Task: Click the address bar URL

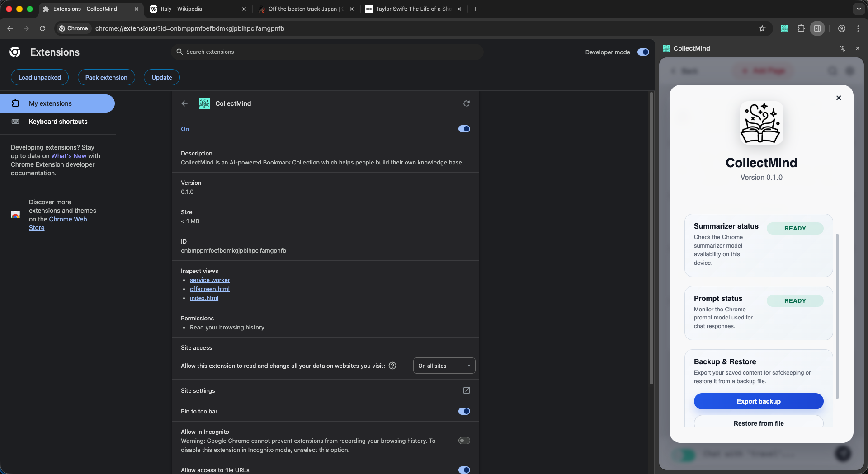Action: pos(190,28)
